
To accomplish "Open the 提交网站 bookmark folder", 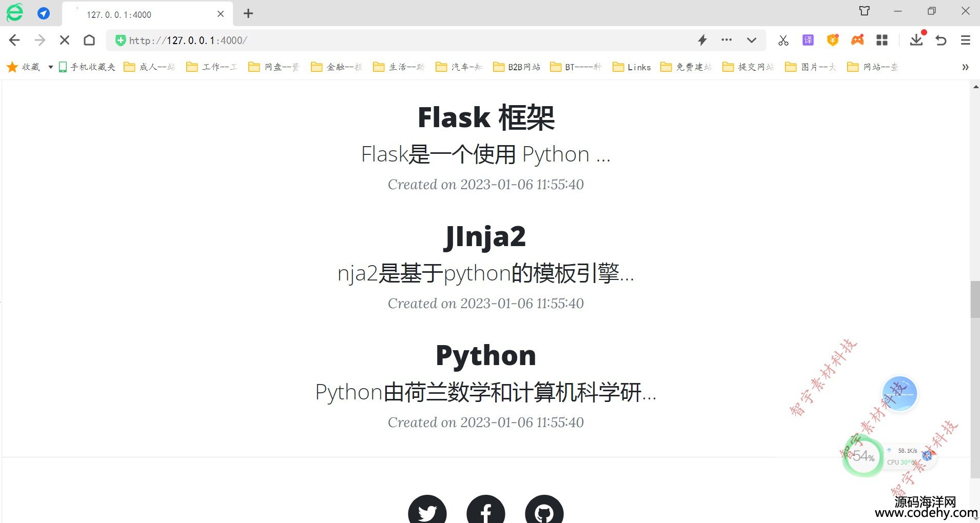I will [748, 67].
